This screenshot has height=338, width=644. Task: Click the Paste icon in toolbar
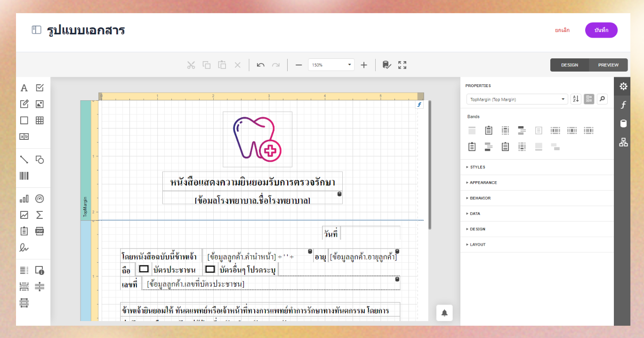tap(222, 65)
